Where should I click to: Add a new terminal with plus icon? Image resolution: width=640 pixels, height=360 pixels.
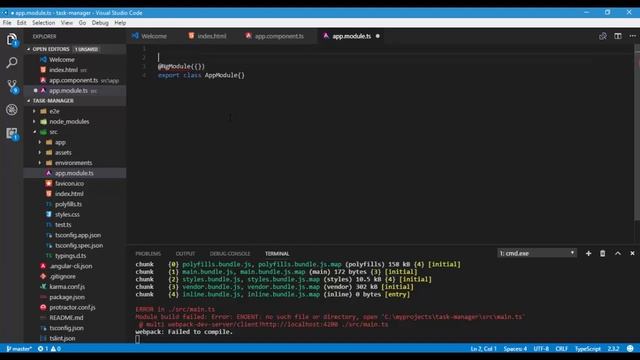588,253
